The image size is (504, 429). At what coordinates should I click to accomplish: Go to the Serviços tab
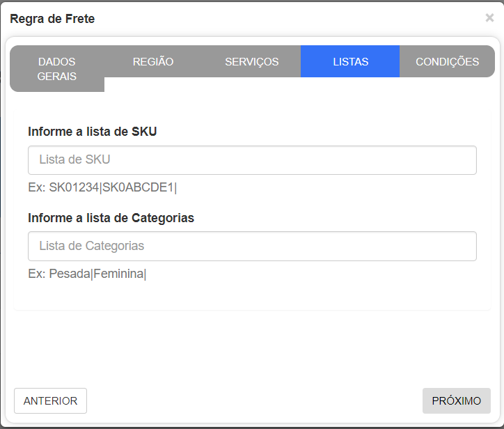coord(251,61)
